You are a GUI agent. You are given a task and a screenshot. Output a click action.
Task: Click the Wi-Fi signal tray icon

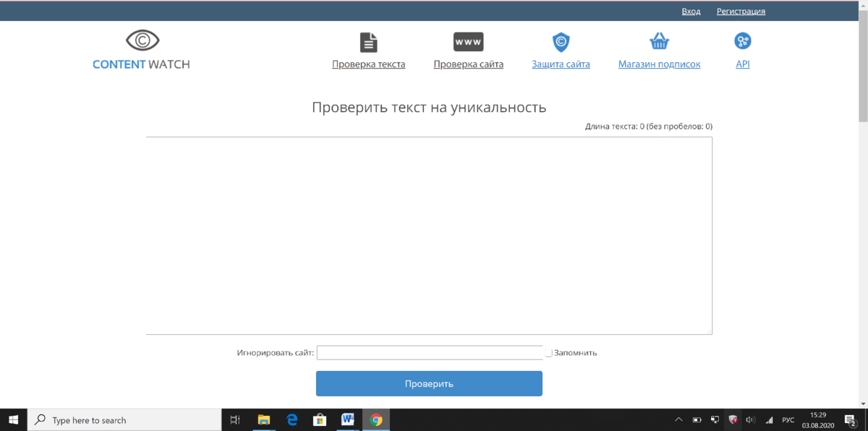(x=769, y=419)
